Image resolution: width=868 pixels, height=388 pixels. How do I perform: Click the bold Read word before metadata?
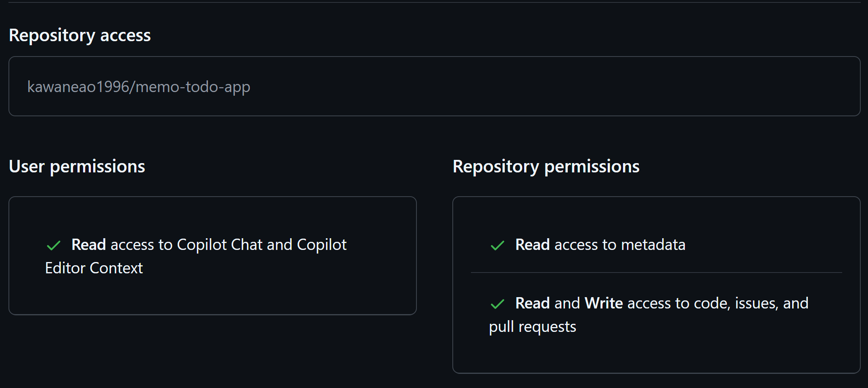pyautogui.click(x=533, y=245)
